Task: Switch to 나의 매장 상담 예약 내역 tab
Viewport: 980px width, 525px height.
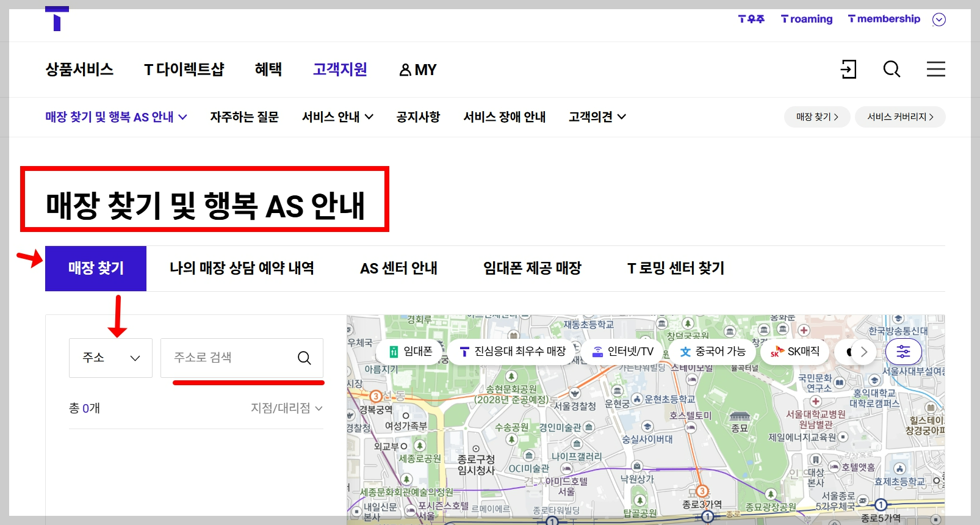Action: click(242, 269)
